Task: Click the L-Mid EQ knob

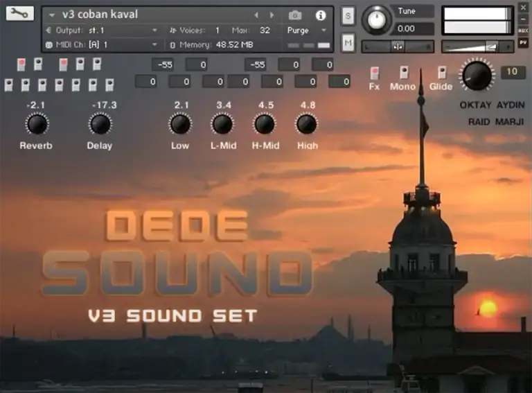Action: (222, 124)
